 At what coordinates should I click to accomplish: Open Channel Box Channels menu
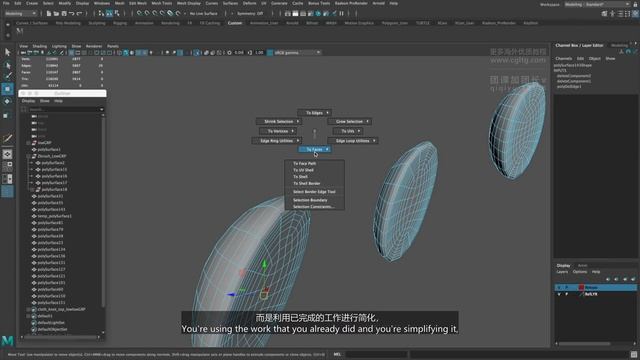tap(564, 59)
